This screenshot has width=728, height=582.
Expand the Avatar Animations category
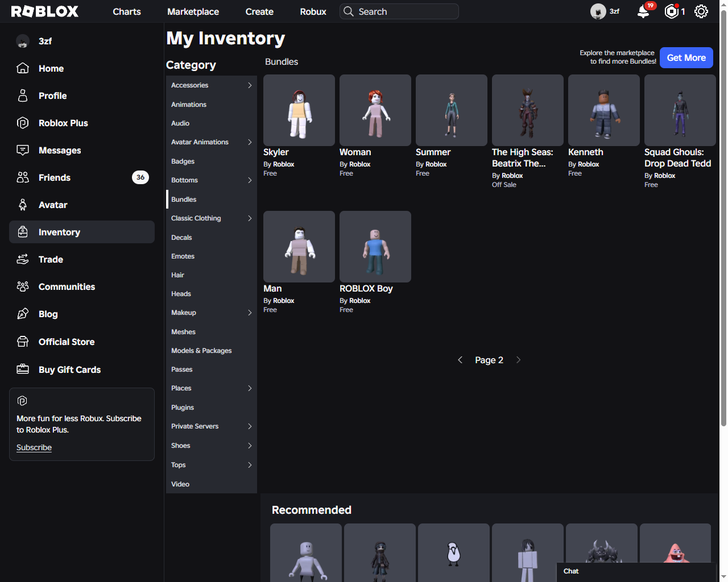(x=250, y=142)
